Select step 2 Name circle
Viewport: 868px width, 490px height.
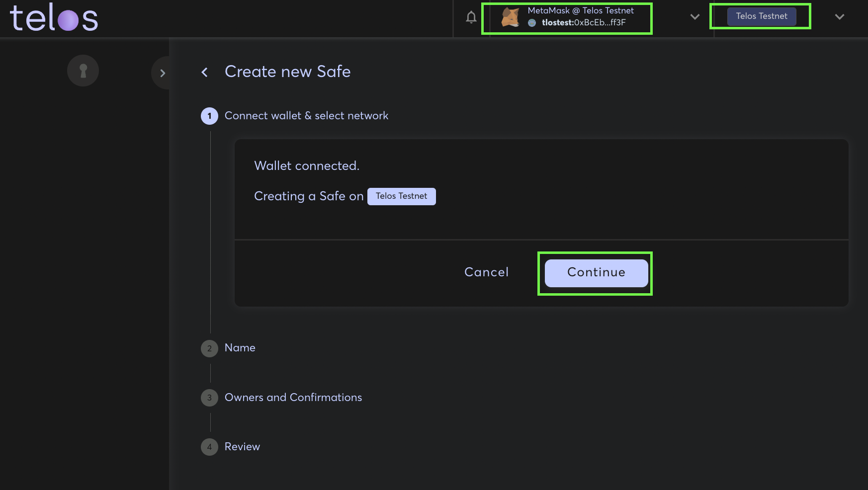[209, 348]
